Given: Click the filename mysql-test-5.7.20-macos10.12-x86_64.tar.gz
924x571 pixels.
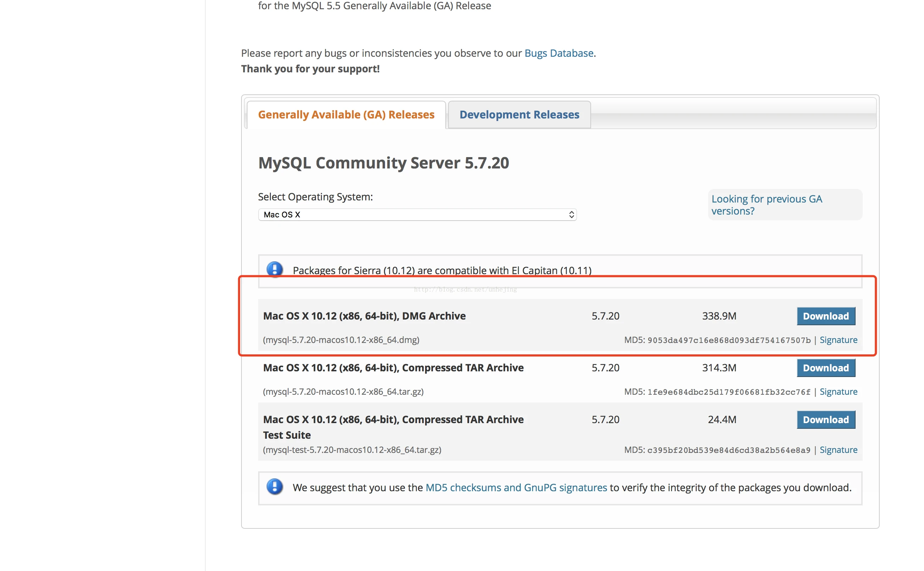Looking at the screenshot, I should point(352,450).
